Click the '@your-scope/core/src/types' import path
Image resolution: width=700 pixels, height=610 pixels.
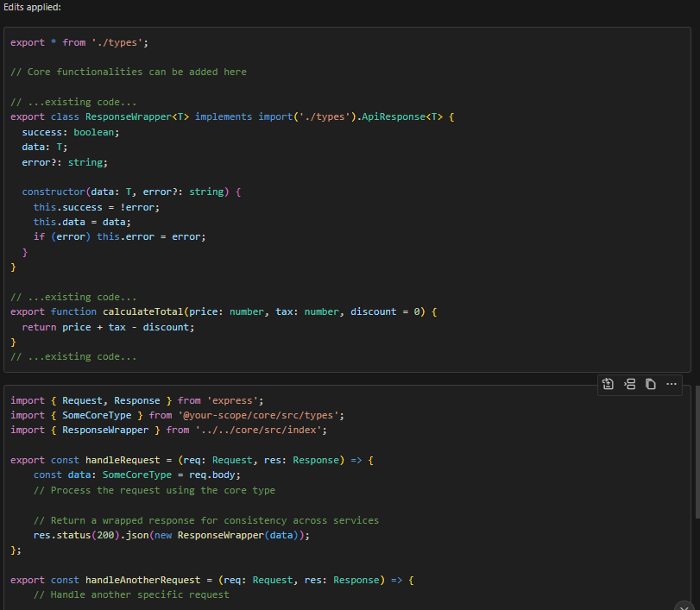258,416
